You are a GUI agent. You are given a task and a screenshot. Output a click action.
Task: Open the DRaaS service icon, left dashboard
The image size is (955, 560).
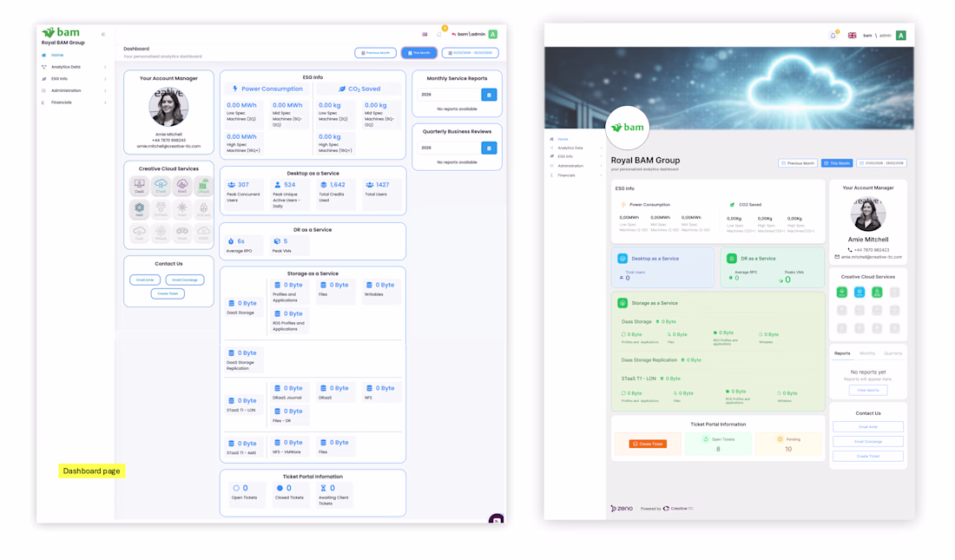click(x=203, y=186)
